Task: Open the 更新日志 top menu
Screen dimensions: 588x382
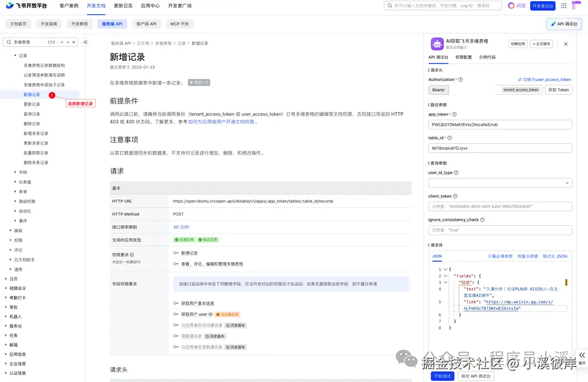Action: pos(123,5)
